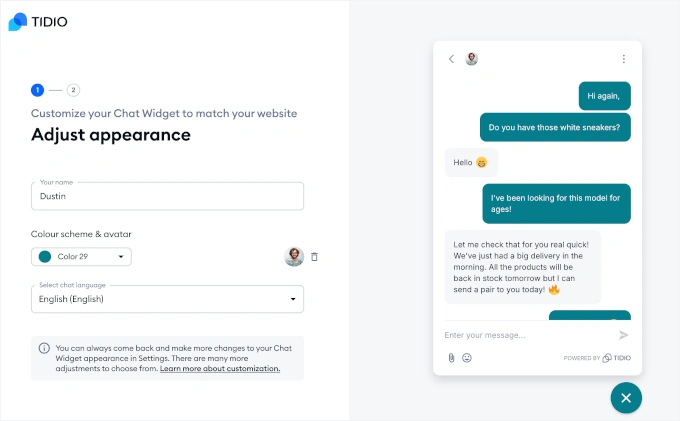Open the Learn more about customization link
This screenshot has width=680, height=421.
pos(220,369)
